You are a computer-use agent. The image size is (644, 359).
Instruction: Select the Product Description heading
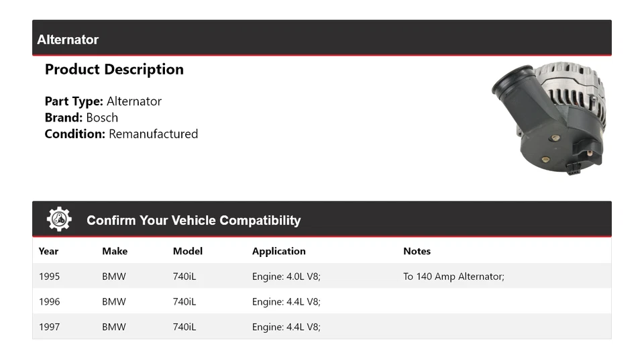[x=114, y=69]
